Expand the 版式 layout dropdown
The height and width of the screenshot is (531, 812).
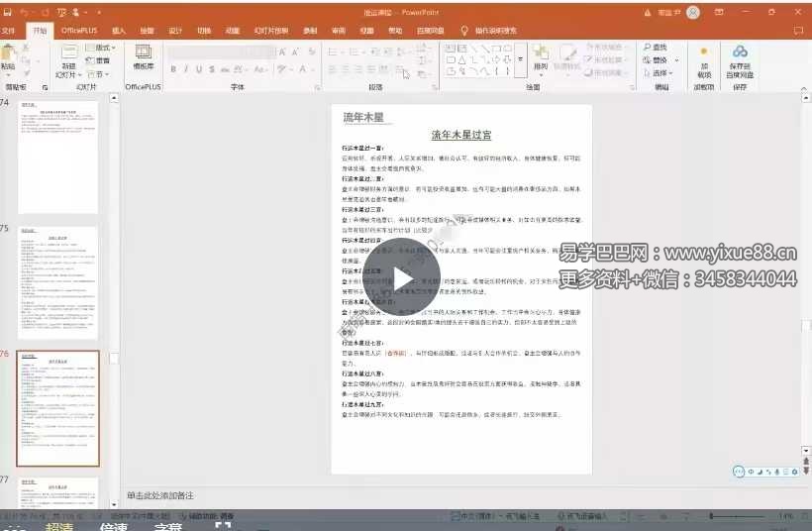point(100,48)
